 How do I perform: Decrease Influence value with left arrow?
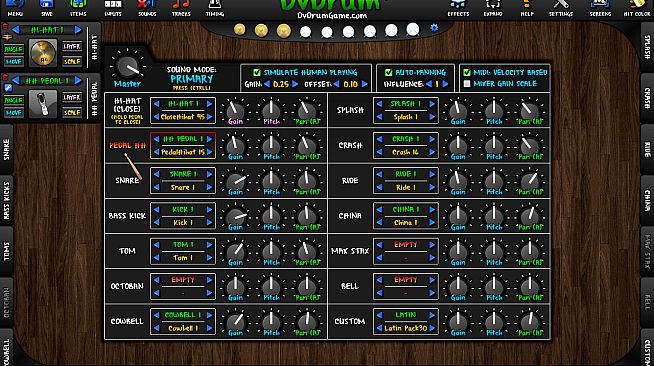click(x=429, y=84)
